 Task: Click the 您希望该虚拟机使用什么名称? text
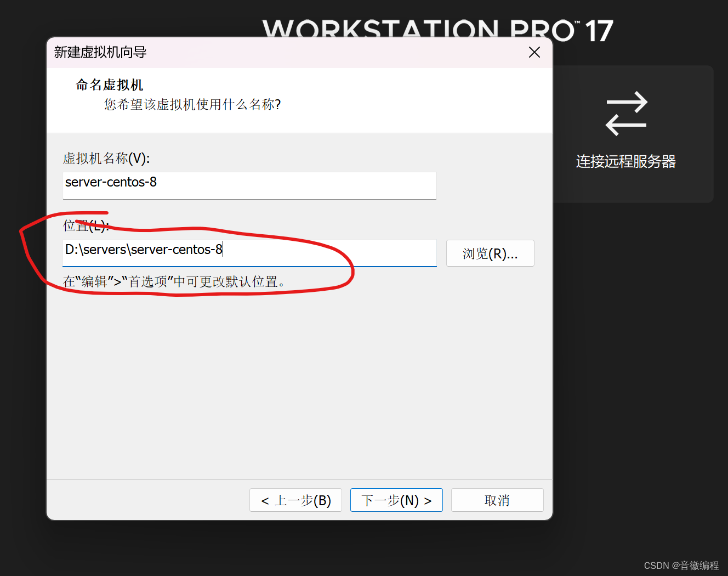coord(192,105)
